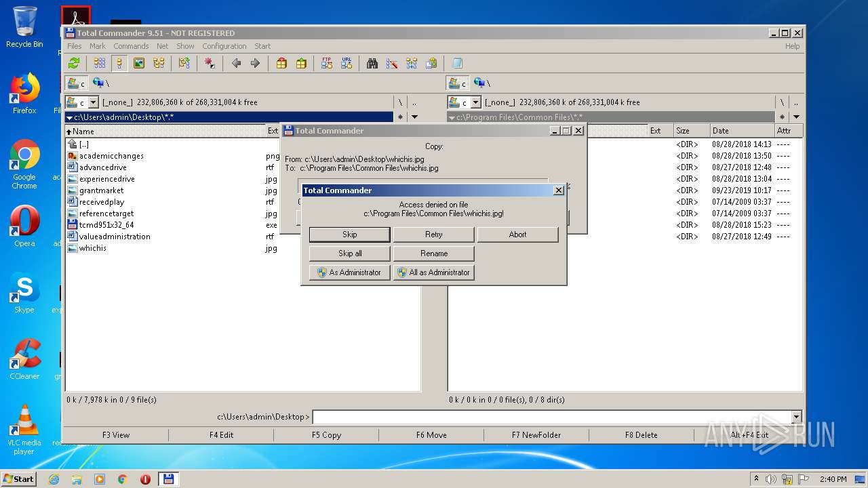Open right panel directory hotlist asterisk
This screenshot has width=868, height=488.
tap(783, 117)
